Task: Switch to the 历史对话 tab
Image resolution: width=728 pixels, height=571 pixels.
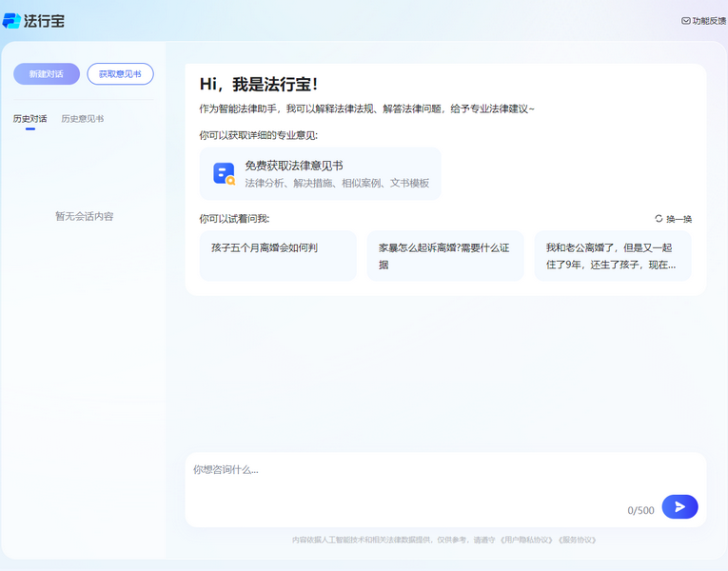Action: pos(30,119)
